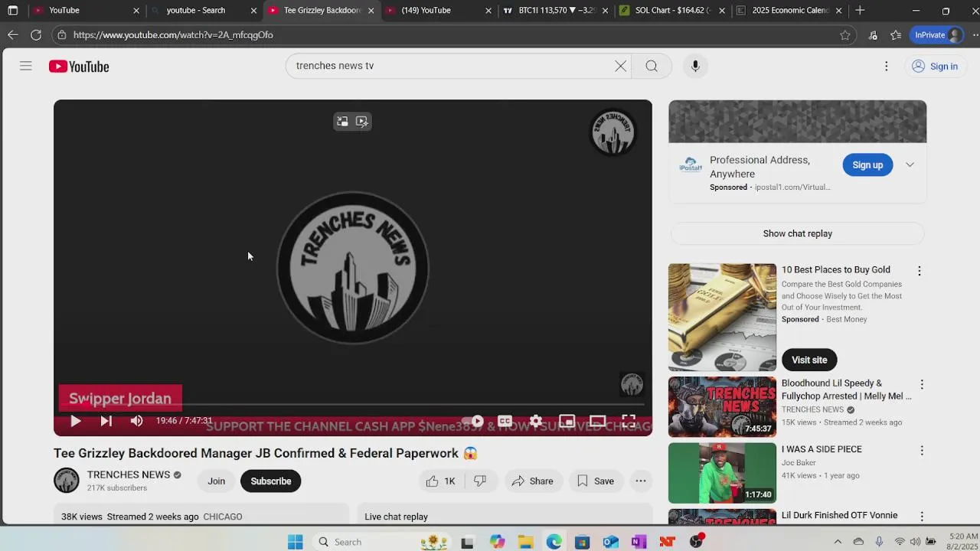
Task: Switch to SOL Chart tab
Action: [674, 11]
